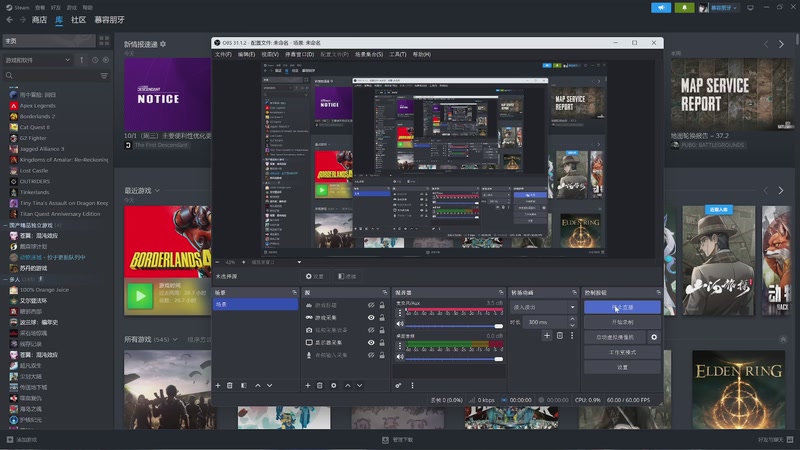Open OBS transition type dropdown
Viewport: 800px width, 450px height.
(543, 307)
